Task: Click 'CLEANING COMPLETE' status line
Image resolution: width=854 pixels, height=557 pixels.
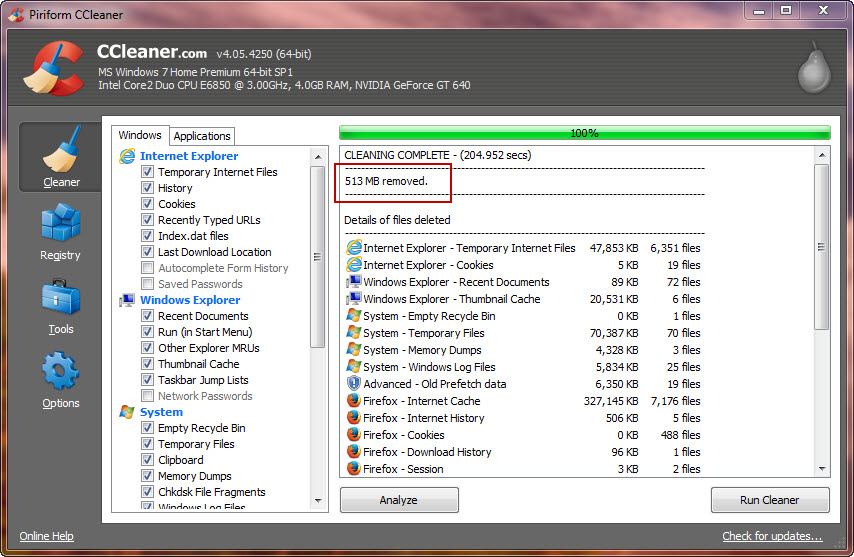Action: (x=437, y=155)
